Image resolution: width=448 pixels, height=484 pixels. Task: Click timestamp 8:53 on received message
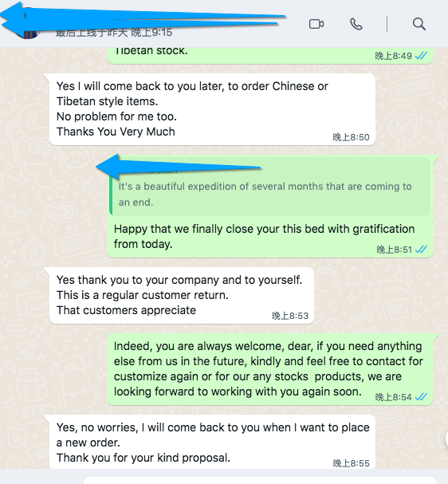[290, 316]
